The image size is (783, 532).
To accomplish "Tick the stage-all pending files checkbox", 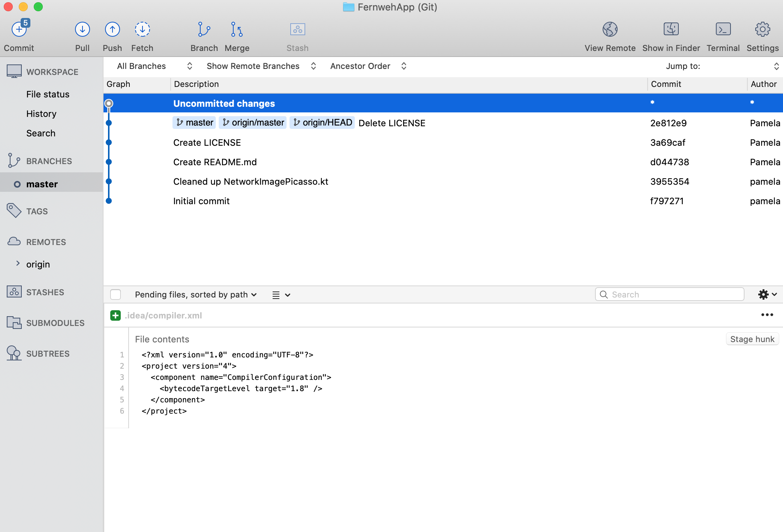I will click(115, 294).
